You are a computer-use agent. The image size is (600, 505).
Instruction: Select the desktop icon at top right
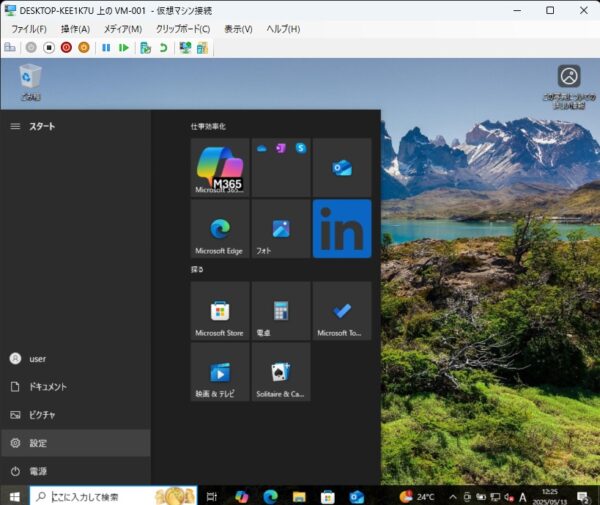click(x=569, y=86)
